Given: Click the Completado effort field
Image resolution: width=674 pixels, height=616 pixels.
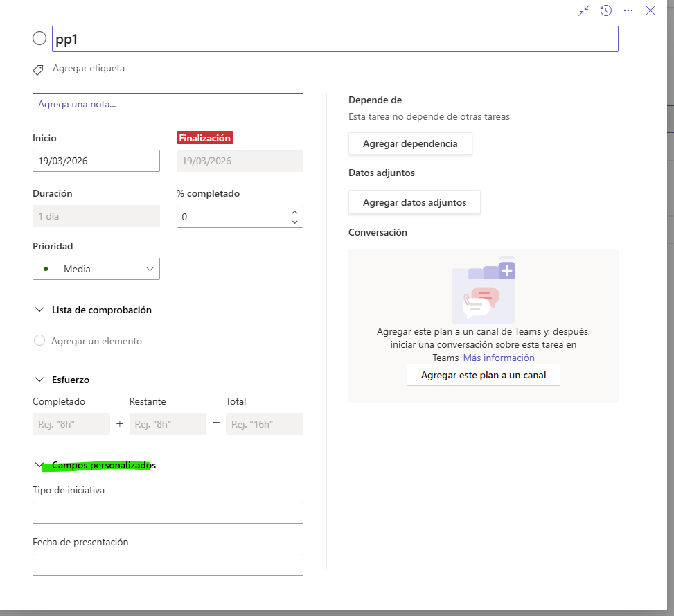Looking at the screenshot, I should pos(71,424).
